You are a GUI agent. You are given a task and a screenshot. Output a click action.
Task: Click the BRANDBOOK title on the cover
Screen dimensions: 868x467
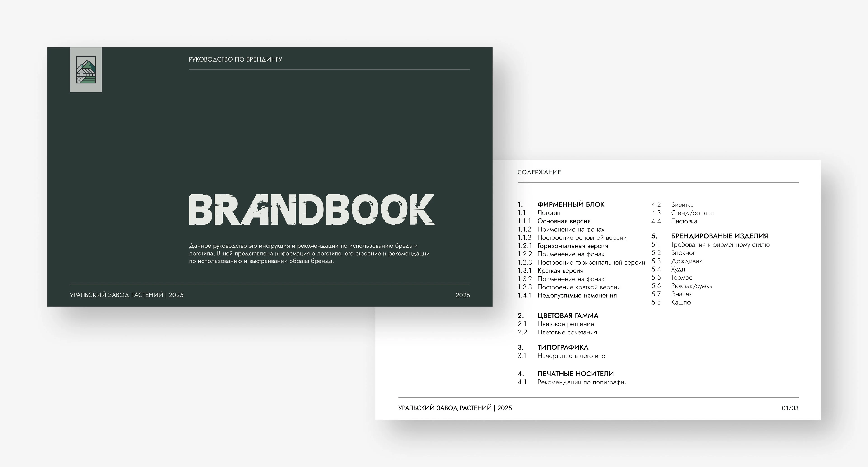(312, 209)
